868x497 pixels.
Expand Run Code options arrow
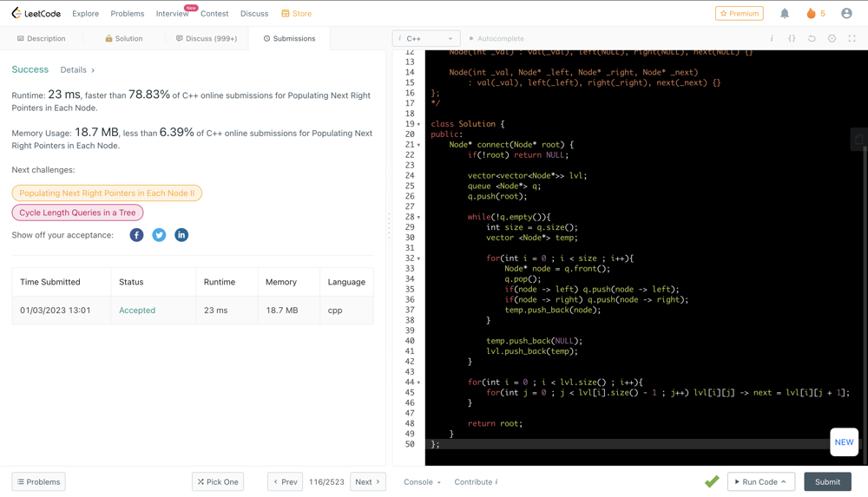(x=783, y=481)
